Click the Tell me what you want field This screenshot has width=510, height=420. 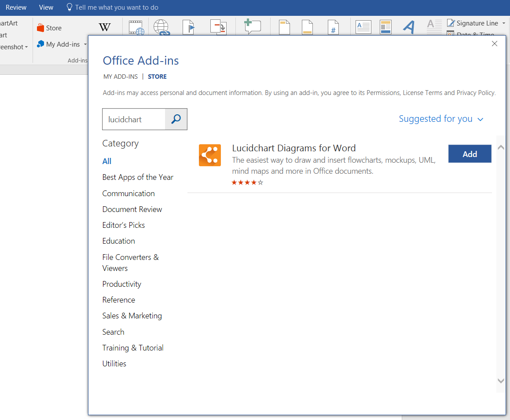click(x=117, y=7)
